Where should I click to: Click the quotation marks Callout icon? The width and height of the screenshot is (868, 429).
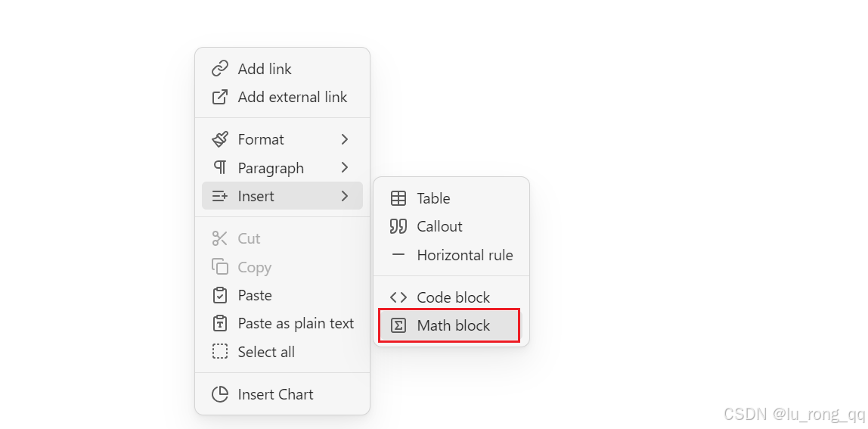point(398,226)
